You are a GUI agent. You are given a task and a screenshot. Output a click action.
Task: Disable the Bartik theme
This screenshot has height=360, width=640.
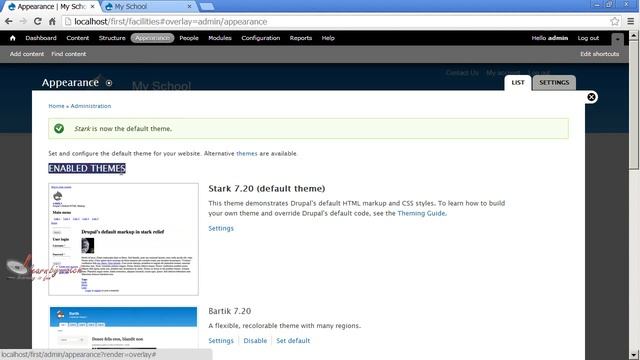pos(255,341)
